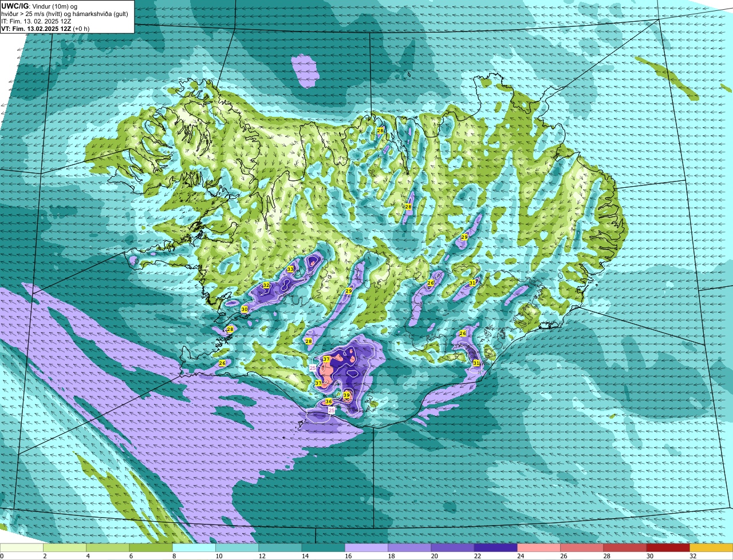Click the 10–12 m/s light turquoise legend swatch
This screenshot has height=560, width=733.
[237, 547]
